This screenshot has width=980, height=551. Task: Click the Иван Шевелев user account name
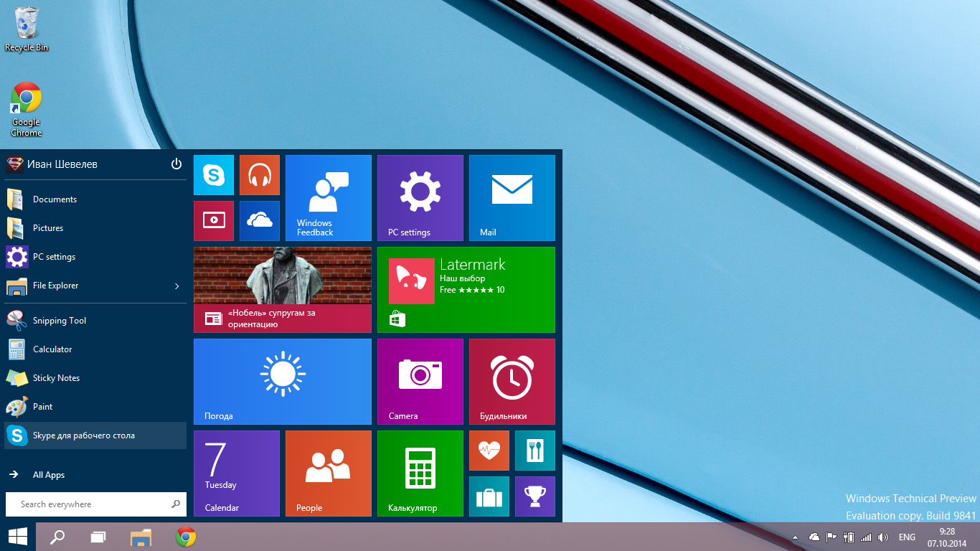62,164
